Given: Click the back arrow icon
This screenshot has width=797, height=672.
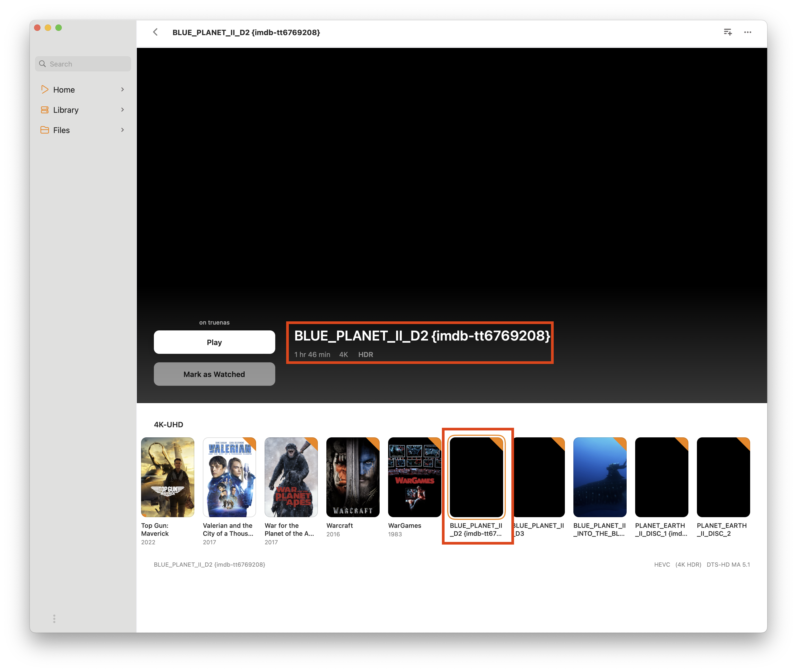Looking at the screenshot, I should click(155, 32).
